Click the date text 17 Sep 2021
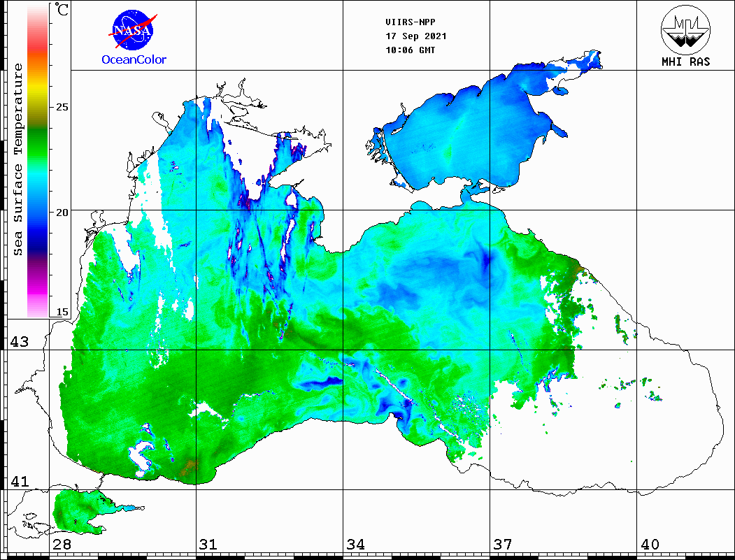Viewport: 735px width, 560px height. tap(416, 36)
